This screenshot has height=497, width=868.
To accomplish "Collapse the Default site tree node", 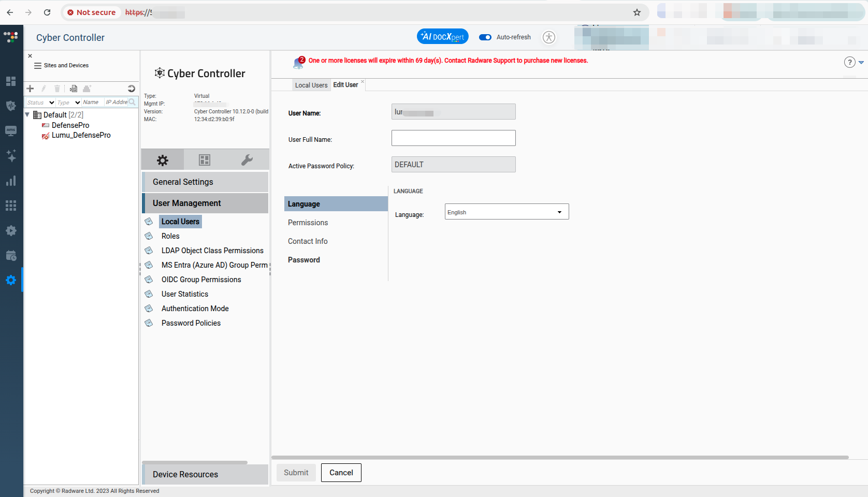I will click(27, 114).
